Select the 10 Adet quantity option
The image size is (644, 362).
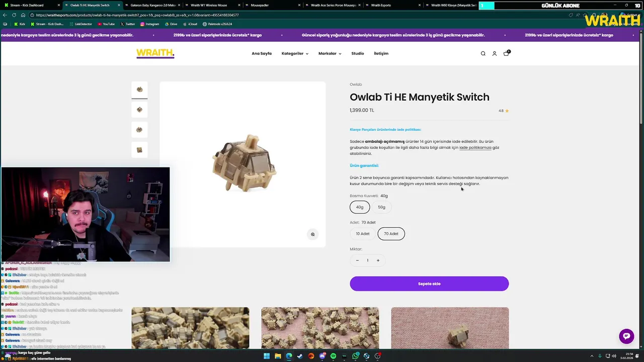coord(363,234)
